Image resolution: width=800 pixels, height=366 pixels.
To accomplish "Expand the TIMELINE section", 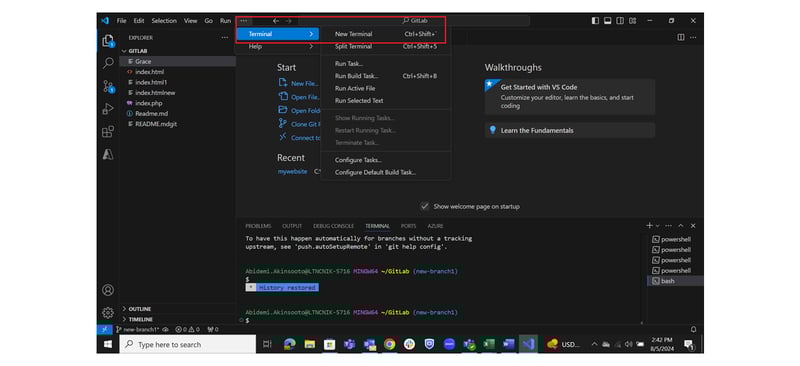I will [x=140, y=319].
